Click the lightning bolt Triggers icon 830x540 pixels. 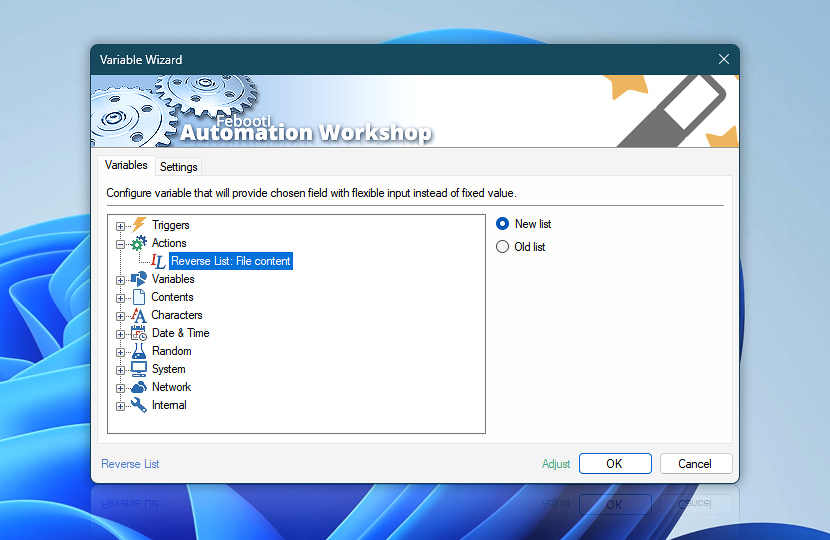(x=139, y=225)
